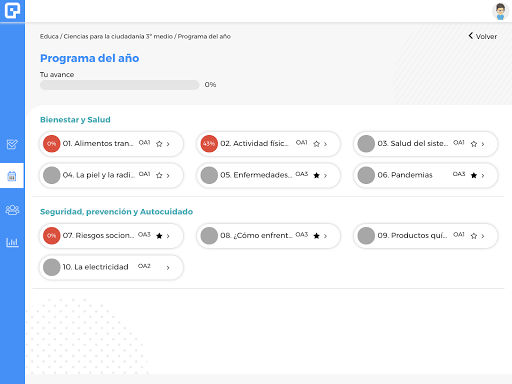Click the Tu avance progress bar
This screenshot has height=384, width=512.
coord(120,85)
